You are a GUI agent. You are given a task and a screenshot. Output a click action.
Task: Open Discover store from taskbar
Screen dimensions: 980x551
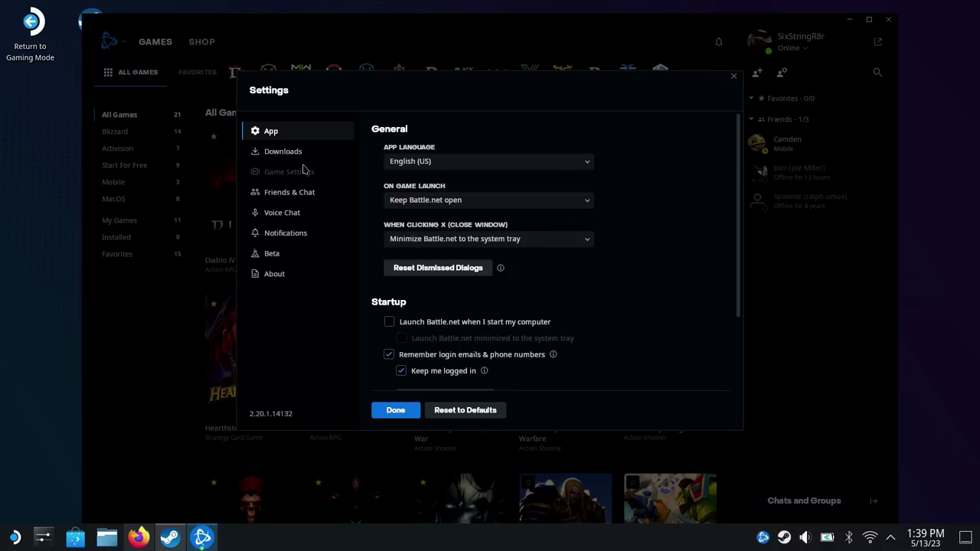(x=75, y=537)
